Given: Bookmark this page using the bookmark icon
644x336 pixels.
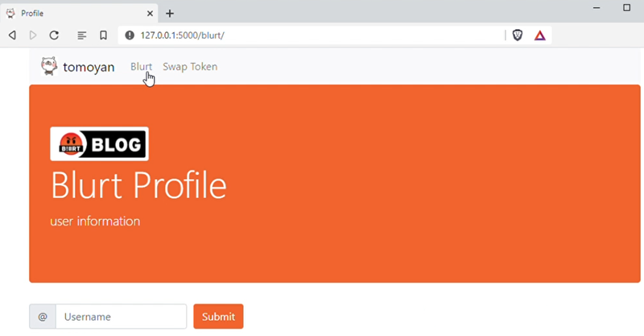Looking at the screenshot, I should 103,35.
